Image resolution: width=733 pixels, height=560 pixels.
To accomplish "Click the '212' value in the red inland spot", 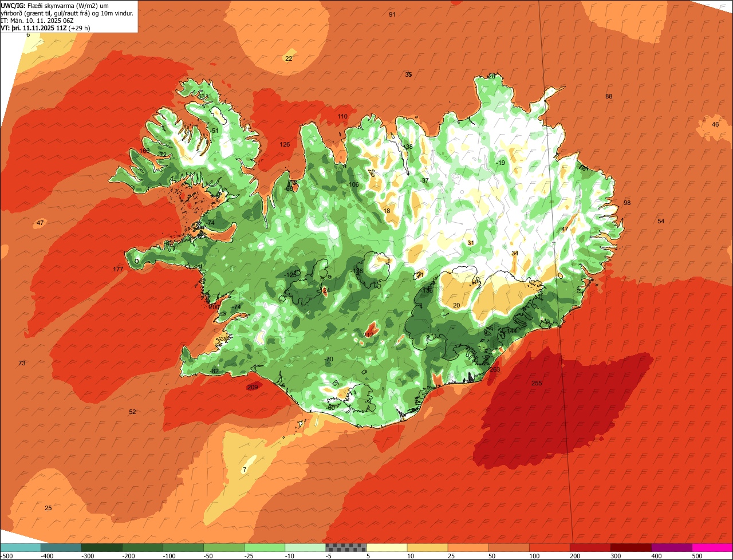I will point(368,334).
